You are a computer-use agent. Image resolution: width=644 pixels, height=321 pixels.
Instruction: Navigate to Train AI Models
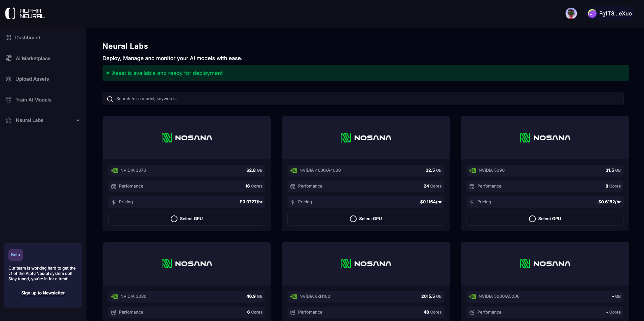[x=33, y=100]
